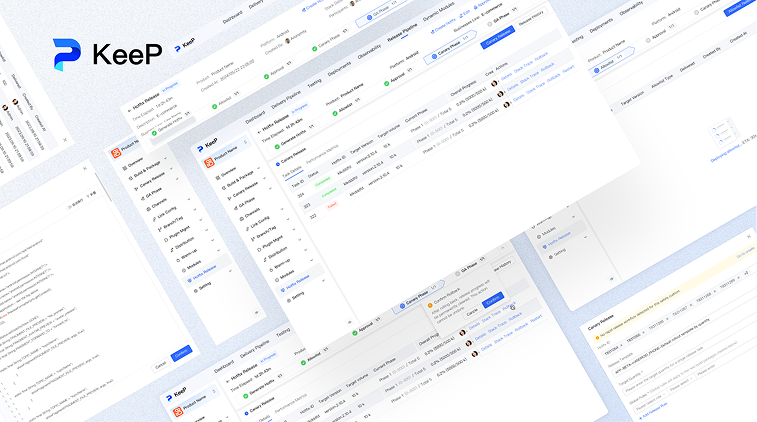Click orange Product Name app icon in front sidebar

pos(209,162)
